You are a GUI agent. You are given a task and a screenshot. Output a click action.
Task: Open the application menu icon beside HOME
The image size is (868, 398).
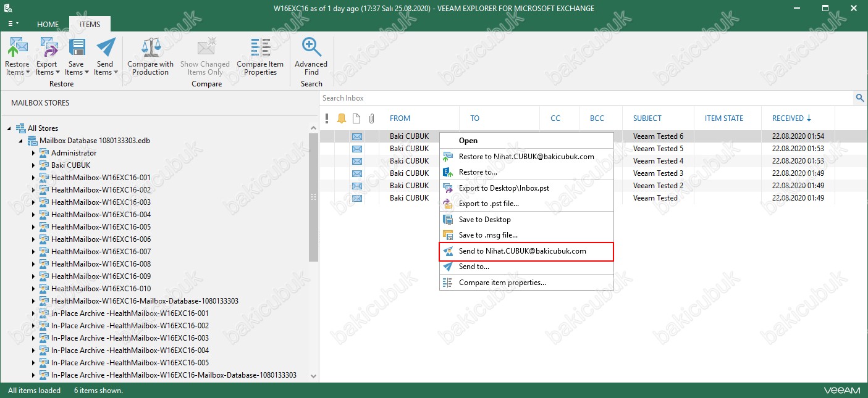point(13,23)
